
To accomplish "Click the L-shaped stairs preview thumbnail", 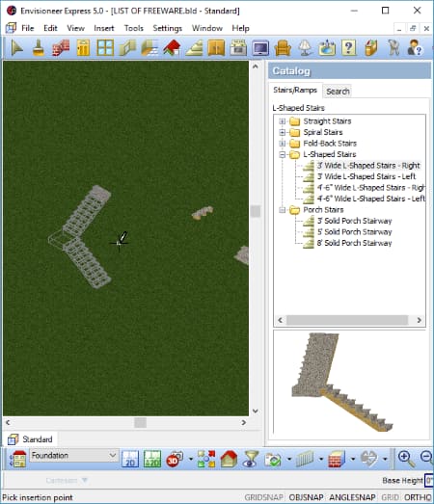I will 342,383.
